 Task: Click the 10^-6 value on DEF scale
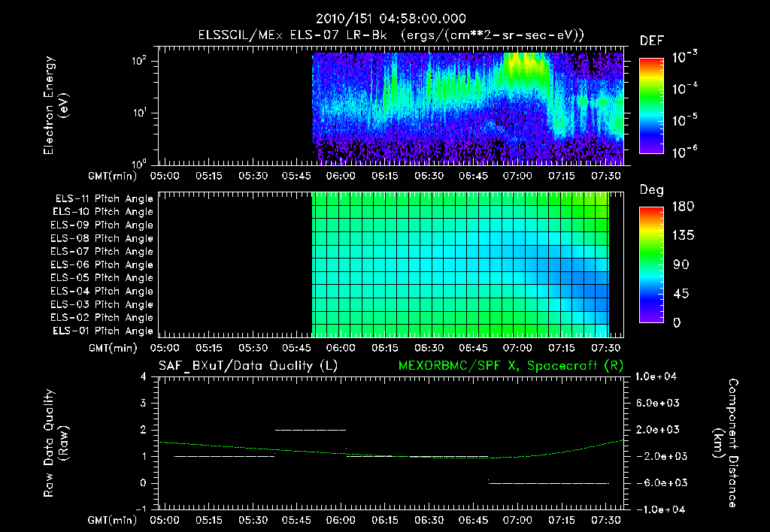684,152
